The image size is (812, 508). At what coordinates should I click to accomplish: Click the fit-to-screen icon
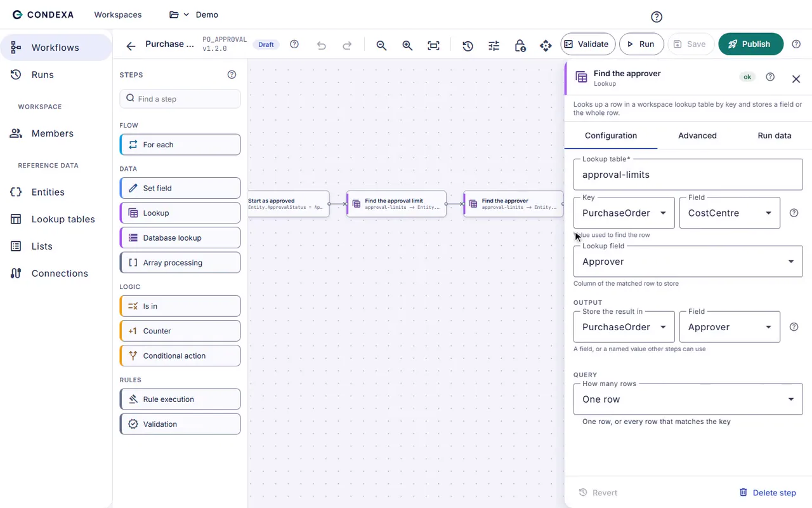click(433, 45)
